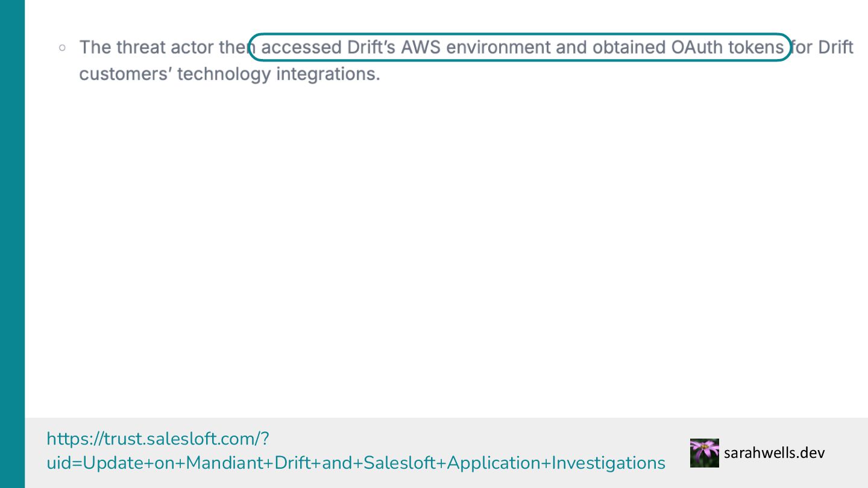Click the purple flower avatar image
The height and width of the screenshot is (488, 868).
[704, 453]
